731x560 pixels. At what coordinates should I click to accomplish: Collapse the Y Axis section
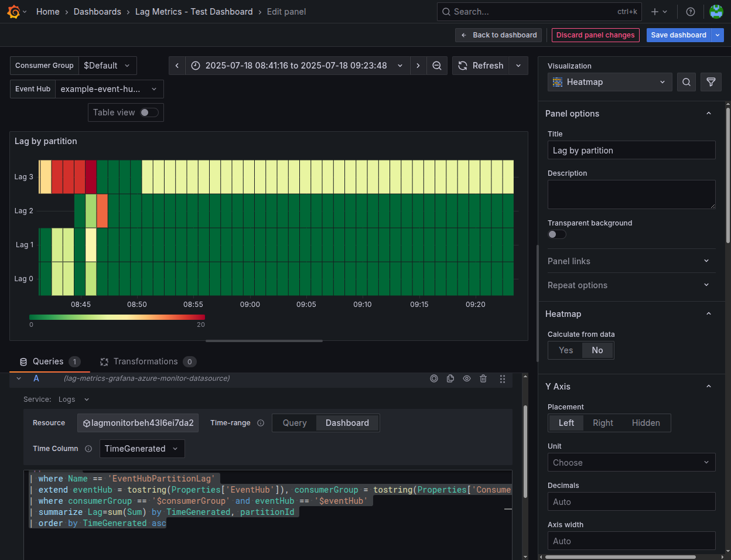(x=709, y=387)
